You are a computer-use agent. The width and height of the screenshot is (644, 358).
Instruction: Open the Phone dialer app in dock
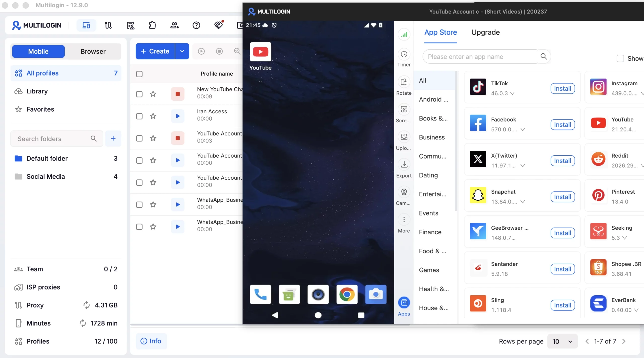point(260,294)
